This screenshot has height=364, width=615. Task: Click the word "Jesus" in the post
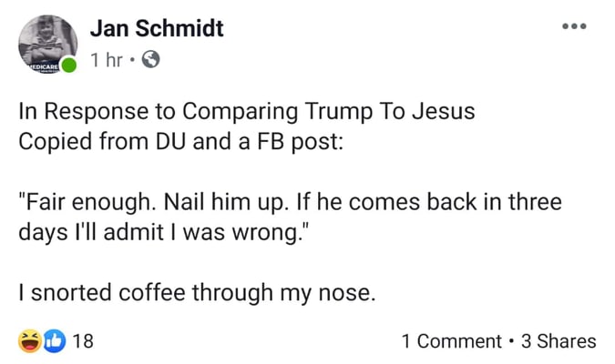coord(446,115)
